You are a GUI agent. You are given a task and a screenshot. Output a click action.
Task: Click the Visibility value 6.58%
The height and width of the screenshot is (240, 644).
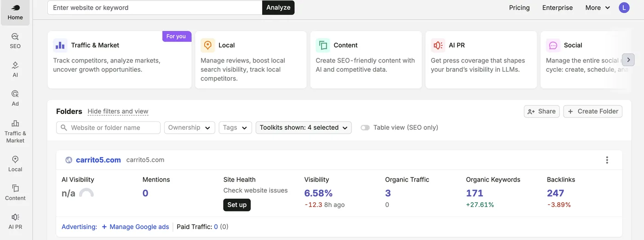318,193
